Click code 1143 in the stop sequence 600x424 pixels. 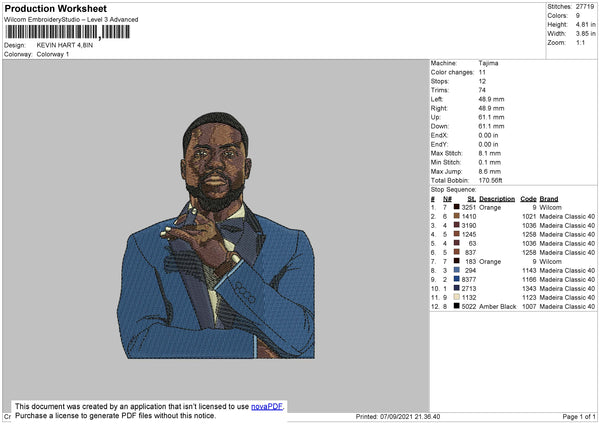click(529, 271)
